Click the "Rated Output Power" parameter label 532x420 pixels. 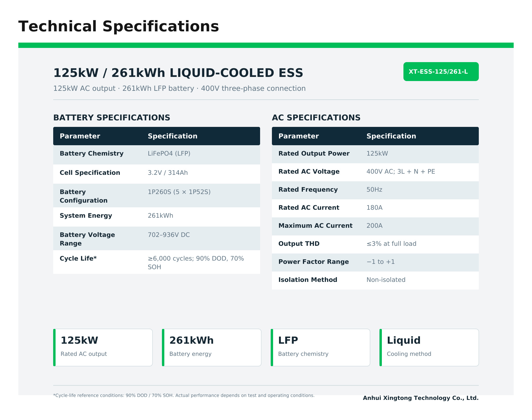pyautogui.click(x=314, y=154)
